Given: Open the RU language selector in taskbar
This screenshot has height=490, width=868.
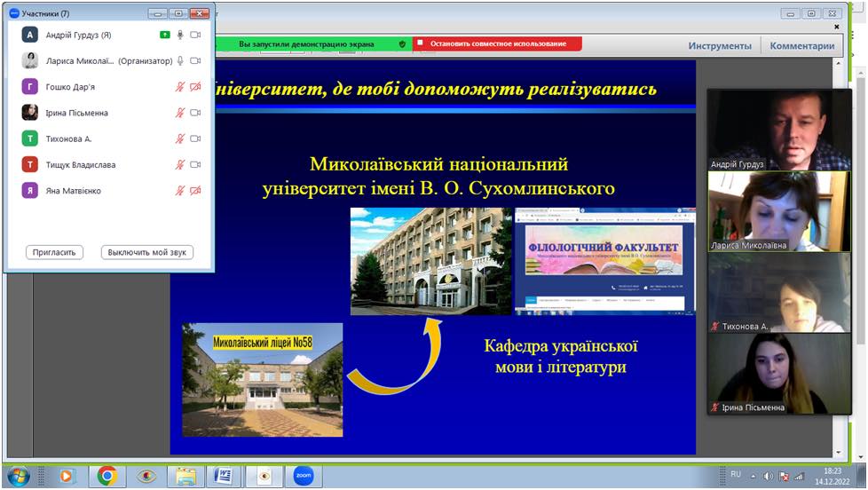Looking at the screenshot, I should (735, 475).
